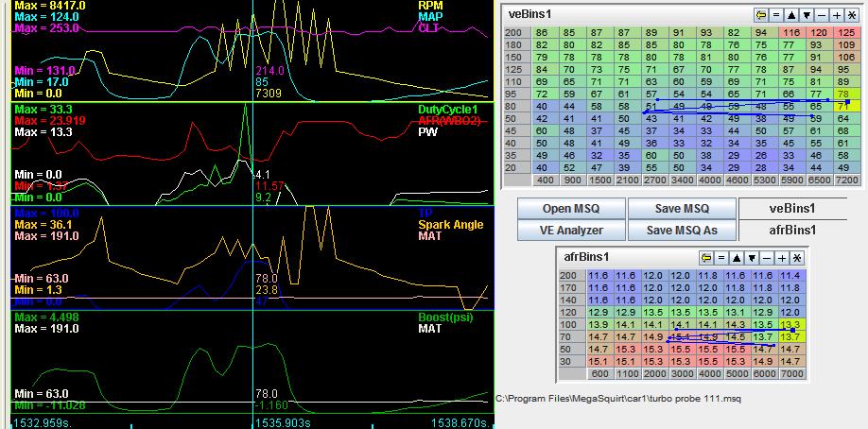Viewport: 868px width, 429px height.
Task: Click the equals (set value) icon in afrBins1
Action: pos(721,258)
